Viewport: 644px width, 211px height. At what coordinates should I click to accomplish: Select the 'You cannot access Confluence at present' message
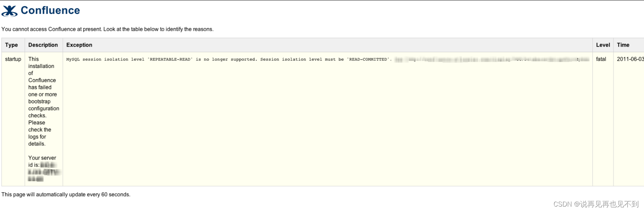click(x=107, y=29)
